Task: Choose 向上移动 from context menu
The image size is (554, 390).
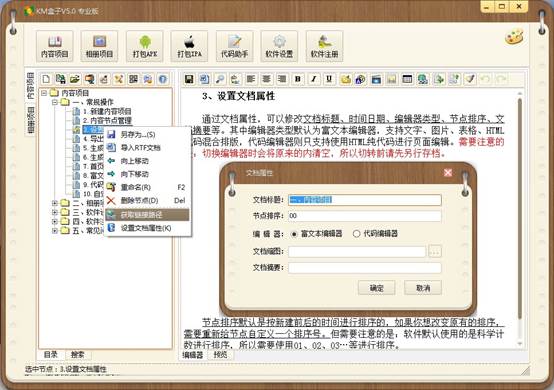Action: coord(147,161)
